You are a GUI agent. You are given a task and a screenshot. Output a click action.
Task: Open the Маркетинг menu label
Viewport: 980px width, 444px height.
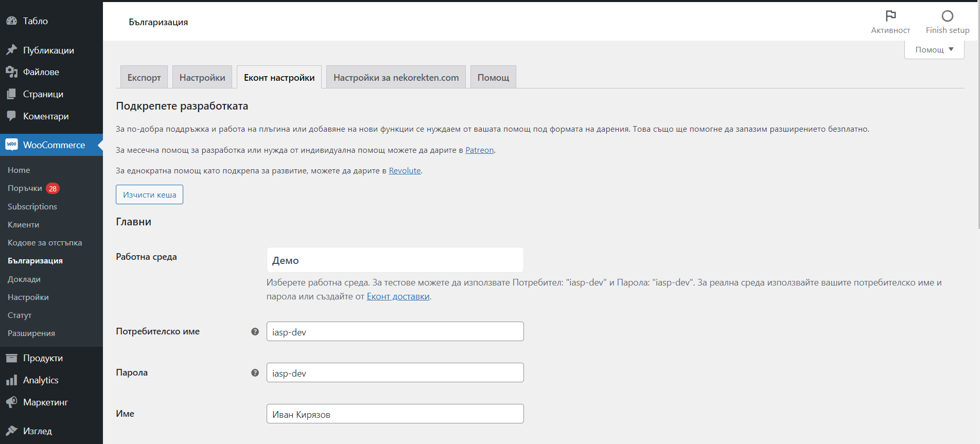tap(45, 402)
